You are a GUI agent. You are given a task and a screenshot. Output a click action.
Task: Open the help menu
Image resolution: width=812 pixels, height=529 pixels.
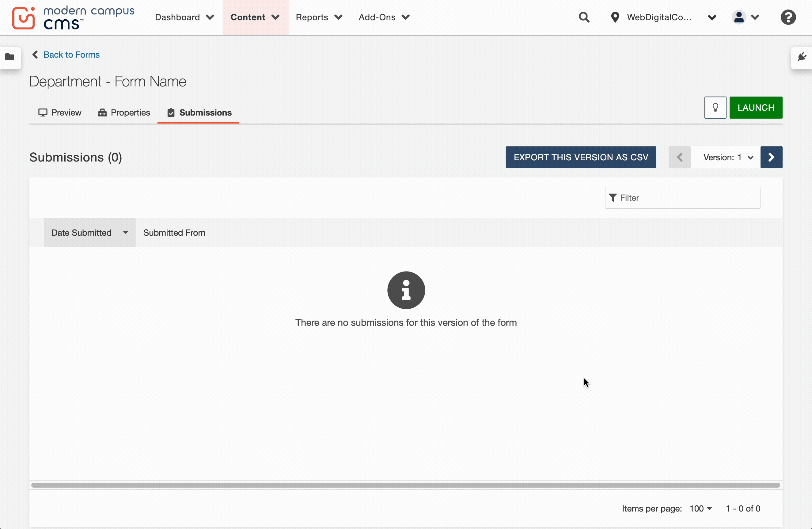pyautogui.click(x=788, y=17)
